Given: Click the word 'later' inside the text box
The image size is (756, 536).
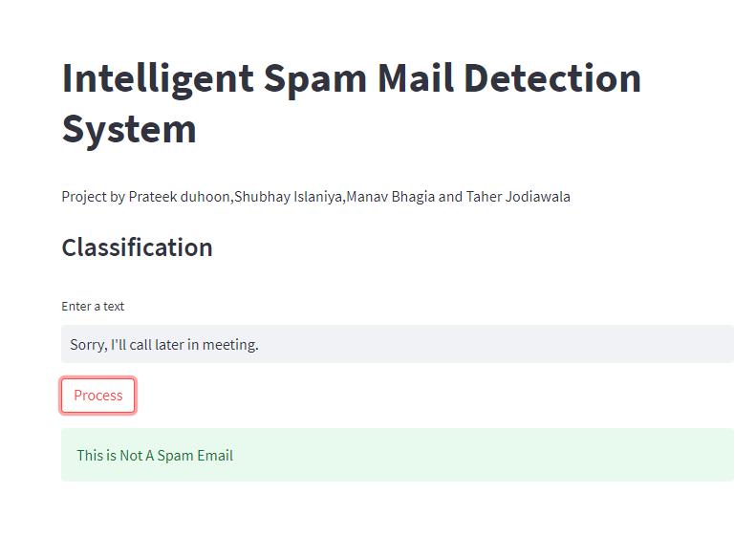Looking at the screenshot, I should click(x=169, y=345).
